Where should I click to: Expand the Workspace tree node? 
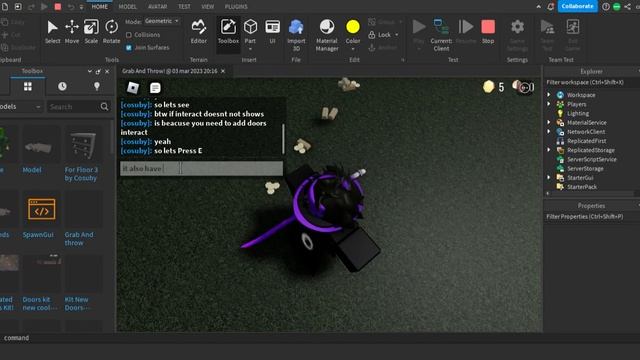click(549, 95)
